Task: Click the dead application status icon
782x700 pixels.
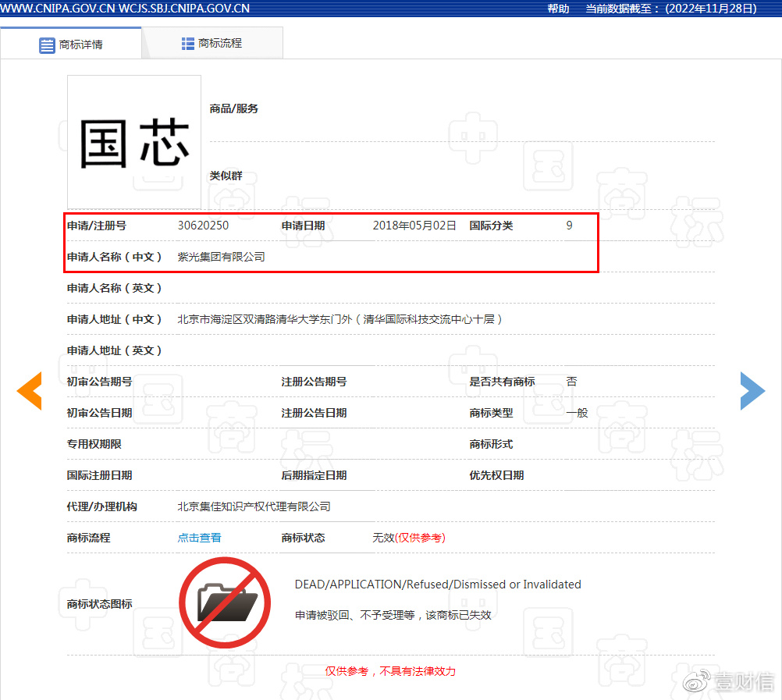Action: (225, 602)
